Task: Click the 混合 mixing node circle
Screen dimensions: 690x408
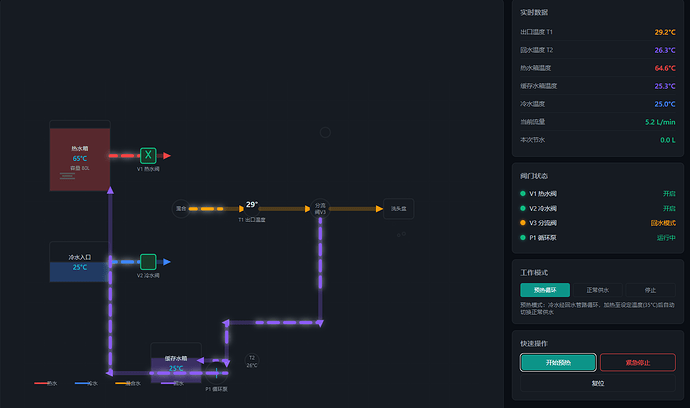Action: click(181, 209)
